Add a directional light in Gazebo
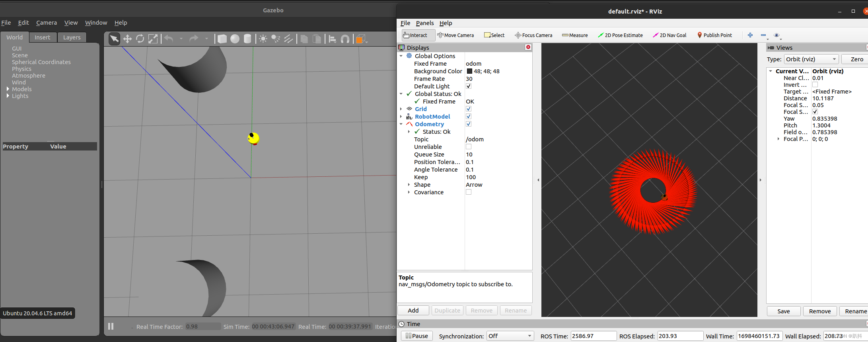Screen dimensions: 868x342 (x=288, y=39)
